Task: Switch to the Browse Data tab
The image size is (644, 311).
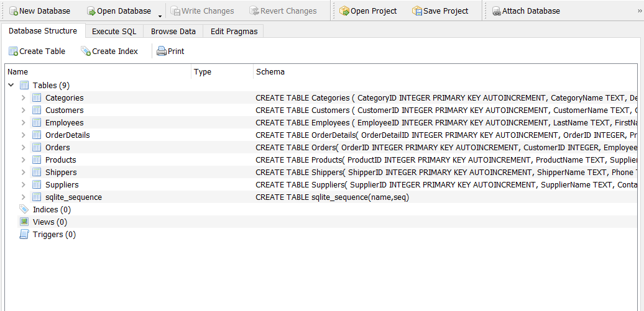Action: pyautogui.click(x=173, y=31)
